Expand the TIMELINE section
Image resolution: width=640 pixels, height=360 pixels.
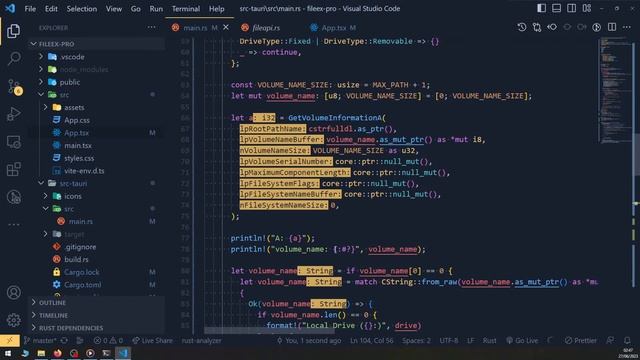(x=97, y=315)
